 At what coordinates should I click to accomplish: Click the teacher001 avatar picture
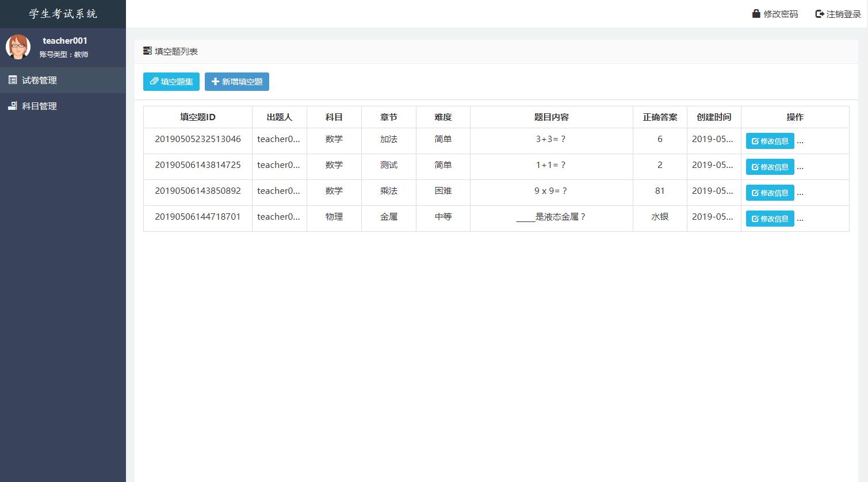pos(18,47)
